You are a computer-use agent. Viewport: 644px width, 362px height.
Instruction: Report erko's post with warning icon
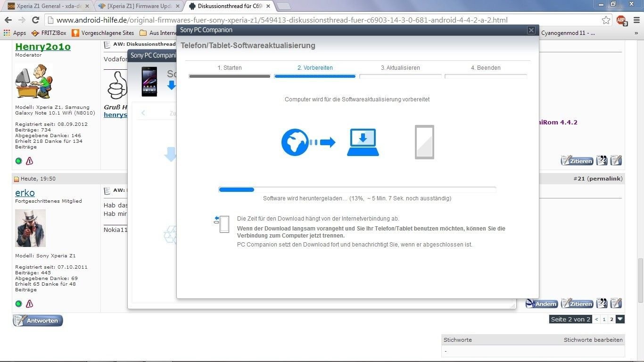point(29,304)
